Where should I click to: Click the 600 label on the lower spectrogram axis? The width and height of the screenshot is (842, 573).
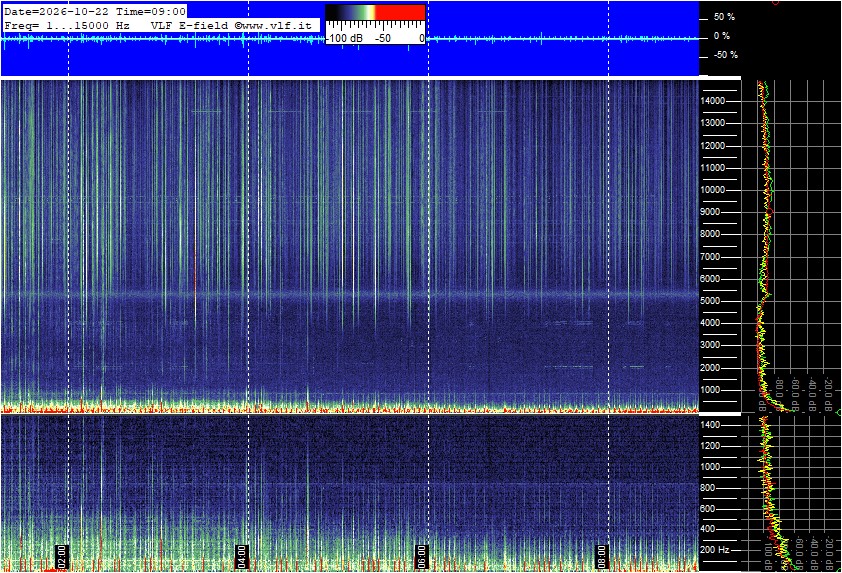tap(708, 509)
